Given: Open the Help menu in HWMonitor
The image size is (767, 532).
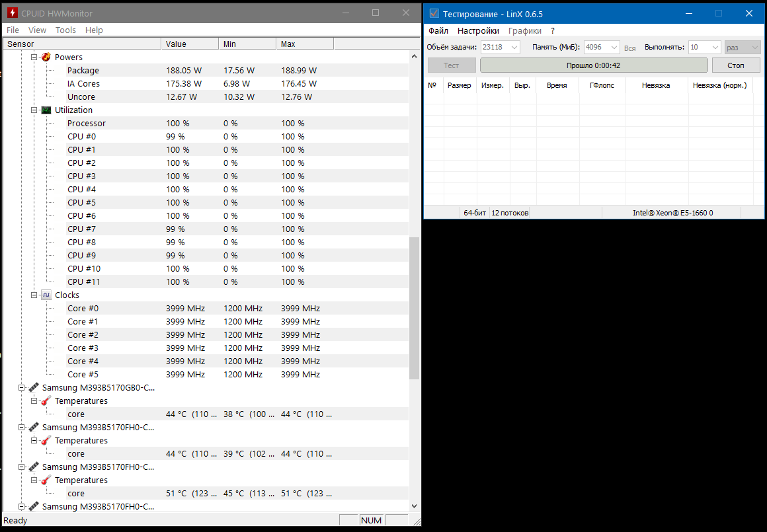Looking at the screenshot, I should (94, 30).
